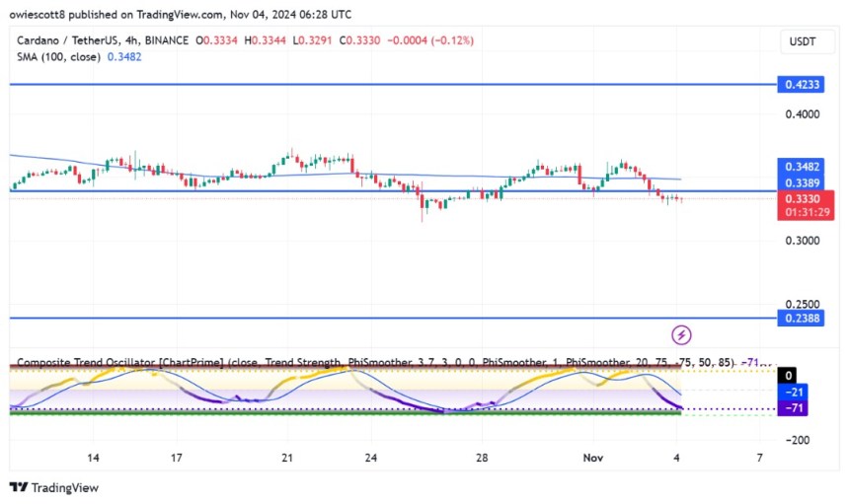This screenshot has width=849, height=504.
Task: Click the purple lightning bolt icon
Action: pos(681,334)
